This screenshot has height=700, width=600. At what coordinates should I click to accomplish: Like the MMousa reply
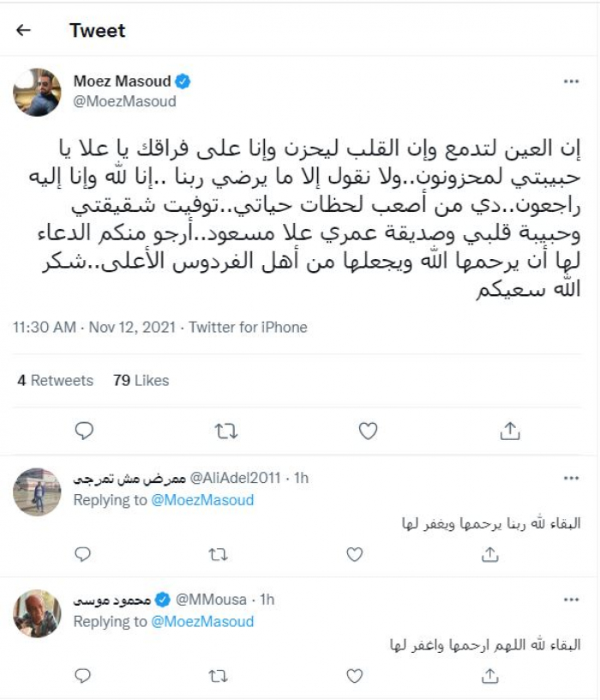tap(354, 677)
